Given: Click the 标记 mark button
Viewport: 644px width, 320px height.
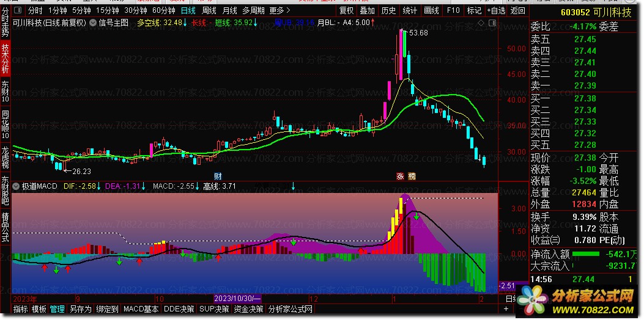Looking at the screenshot, I should point(475,10).
